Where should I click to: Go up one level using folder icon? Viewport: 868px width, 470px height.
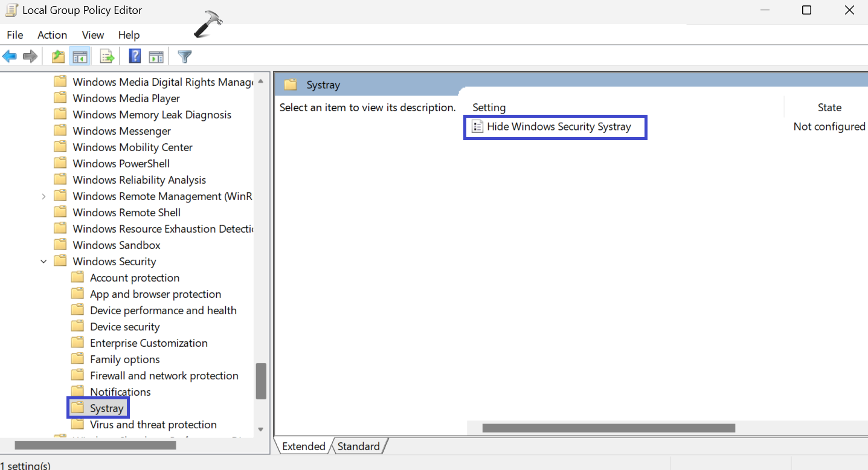click(x=58, y=57)
